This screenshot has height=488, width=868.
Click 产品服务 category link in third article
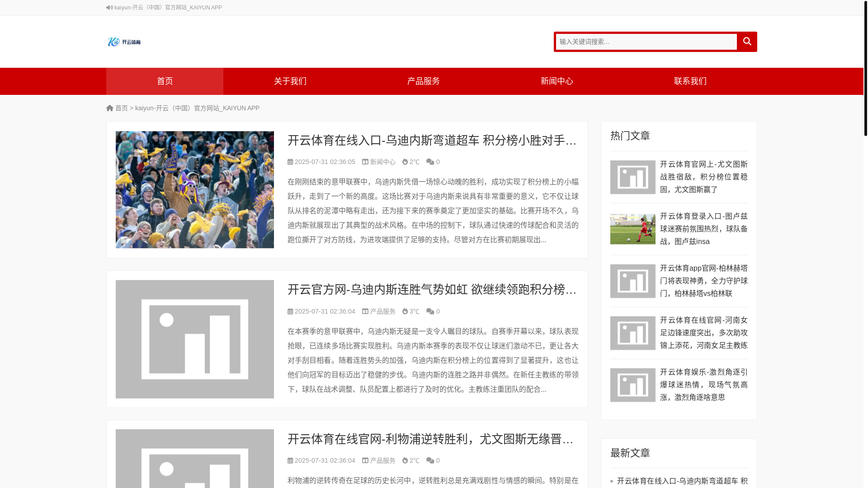point(382,460)
